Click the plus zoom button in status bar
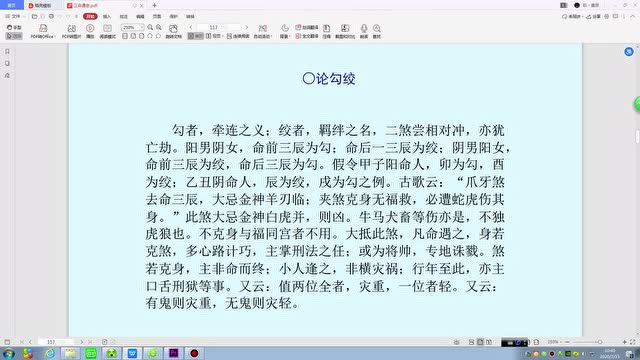The width and height of the screenshot is (640, 360). pyautogui.click(x=624, y=342)
